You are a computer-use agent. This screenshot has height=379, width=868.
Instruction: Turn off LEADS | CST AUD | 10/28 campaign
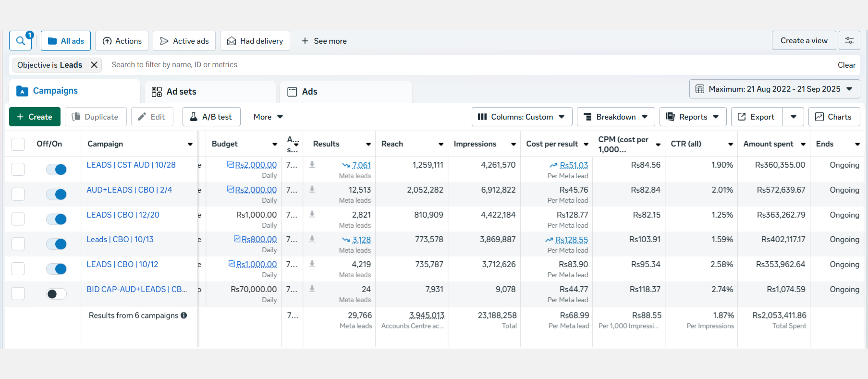(56, 169)
